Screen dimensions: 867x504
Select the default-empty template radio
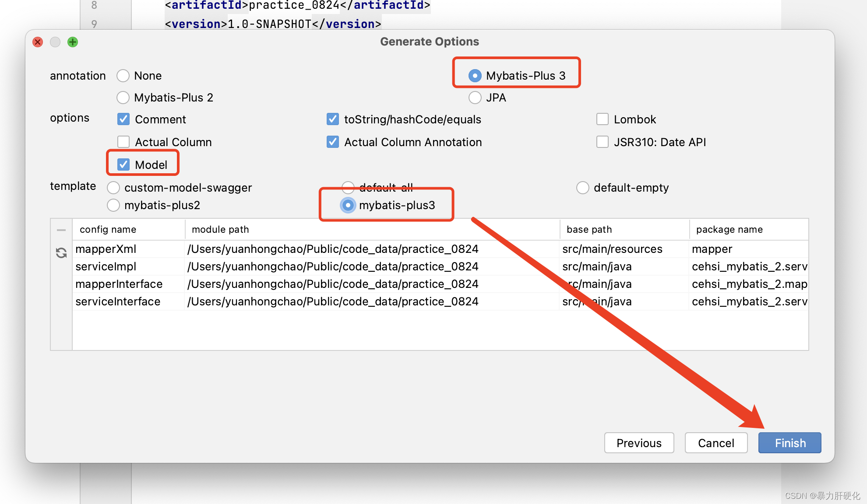click(583, 188)
